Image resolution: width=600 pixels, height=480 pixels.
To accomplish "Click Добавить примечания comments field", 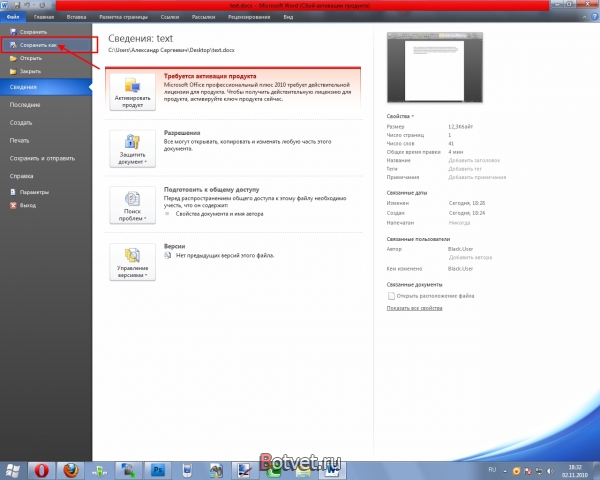I will click(477, 177).
